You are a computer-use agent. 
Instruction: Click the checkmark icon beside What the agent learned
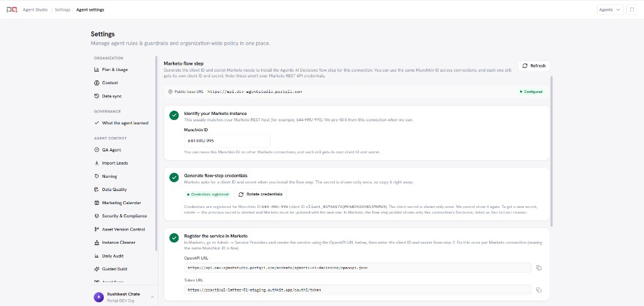tap(96, 123)
